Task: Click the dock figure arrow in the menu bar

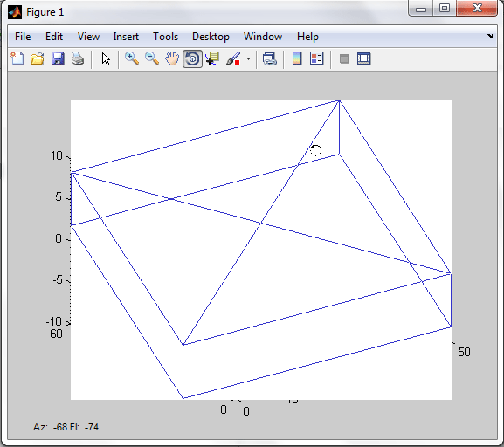Action: pos(489,37)
